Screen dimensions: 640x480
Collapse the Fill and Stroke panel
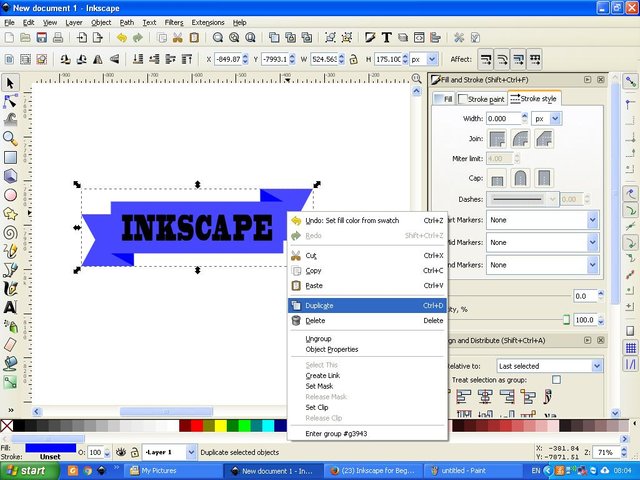click(x=587, y=80)
